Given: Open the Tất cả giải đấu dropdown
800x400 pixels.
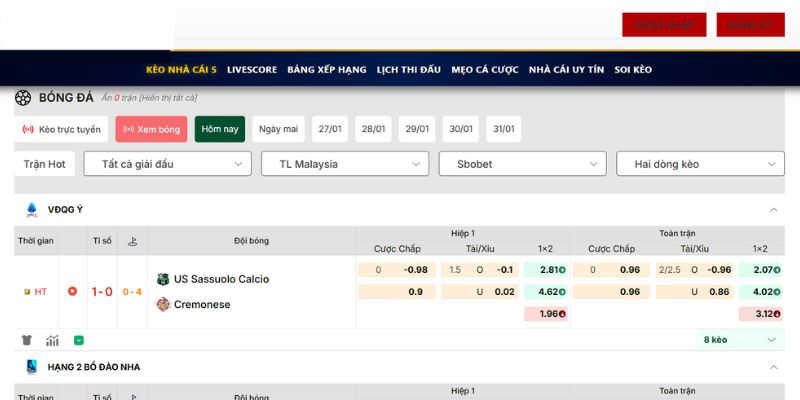Looking at the screenshot, I should pyautogui.click(x=167, y=164).
